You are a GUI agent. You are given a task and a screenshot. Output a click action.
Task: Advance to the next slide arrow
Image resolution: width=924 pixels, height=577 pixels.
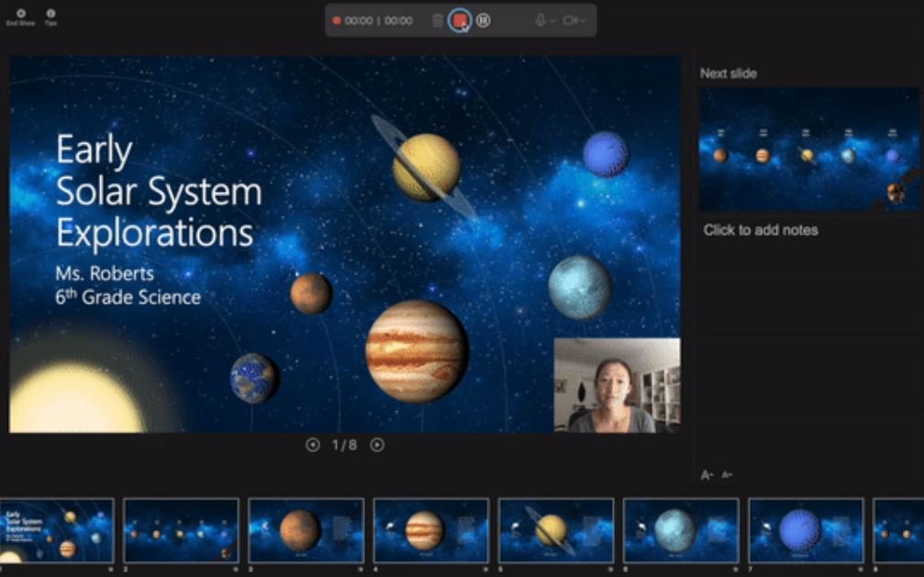(377, 445)
